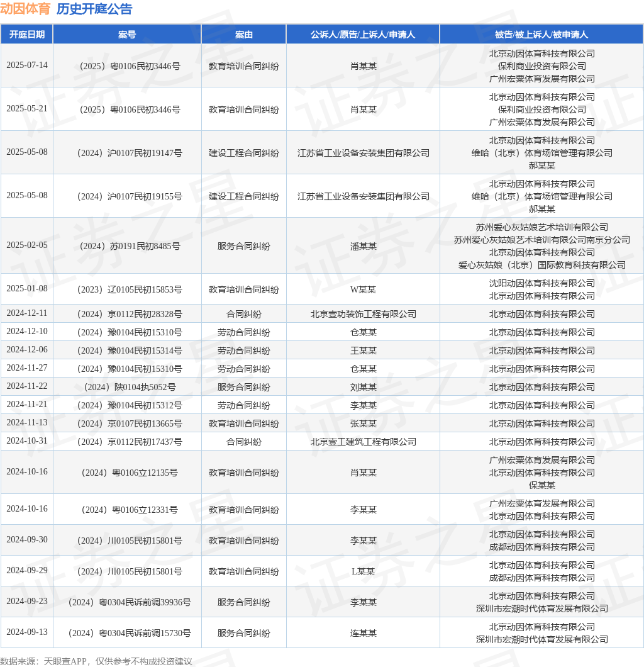644x667 pixels.
Task: Click the date 2024-09-29
Action: pos(27,571)
